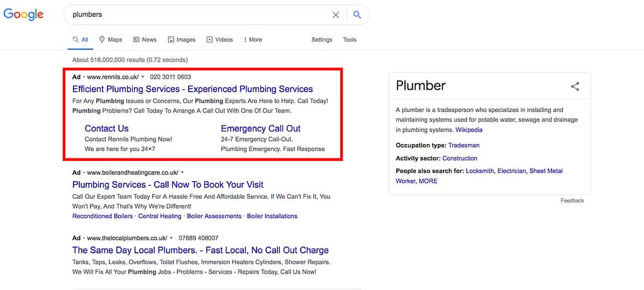Open the Efficient Plumbing Services ad link
The height and width of the screenshot is (290, 644).
click(x=192, y=89)
